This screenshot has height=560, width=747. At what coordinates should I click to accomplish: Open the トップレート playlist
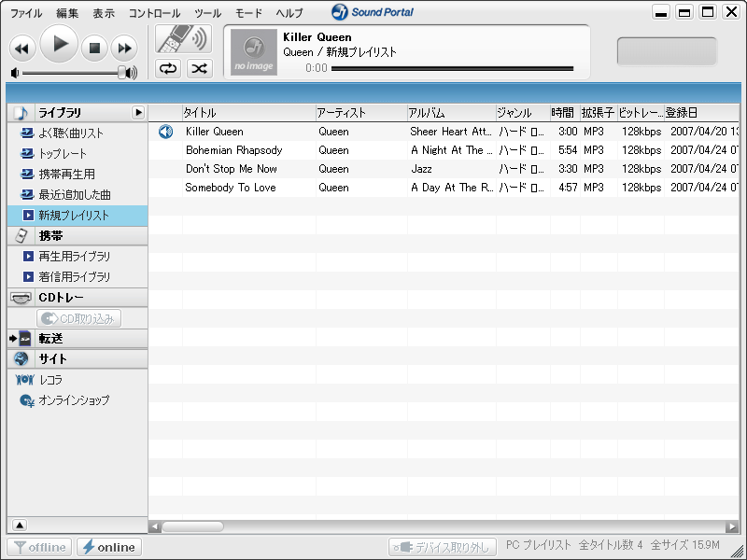pyautogui.click(x=63, y=154)
